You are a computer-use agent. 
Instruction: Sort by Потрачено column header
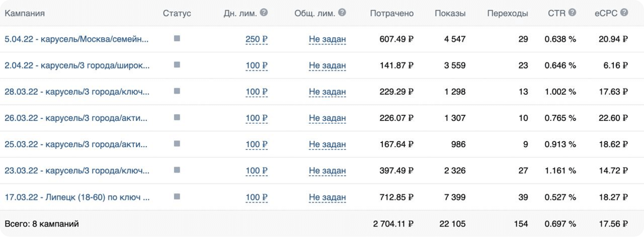pyautogui.click(x=391, y=13)
